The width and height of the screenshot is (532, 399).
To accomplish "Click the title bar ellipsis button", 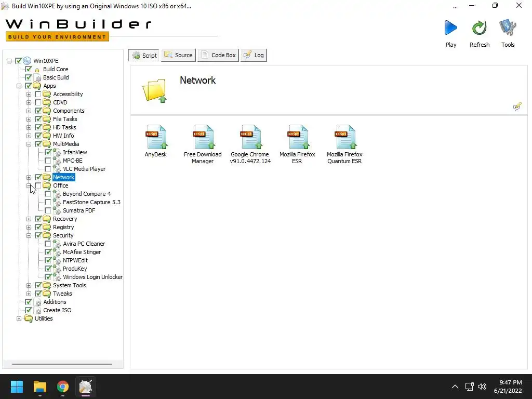I will tap(455, 6).
